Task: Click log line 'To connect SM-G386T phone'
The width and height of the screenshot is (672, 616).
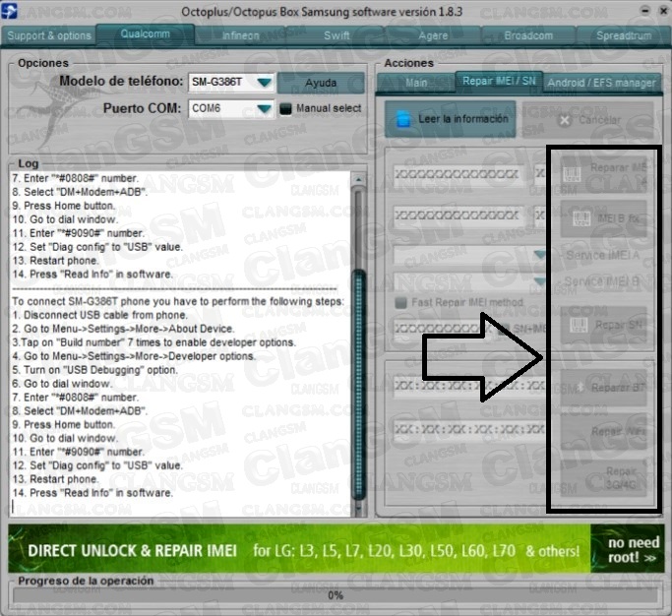Action: (x=178, y=301)
